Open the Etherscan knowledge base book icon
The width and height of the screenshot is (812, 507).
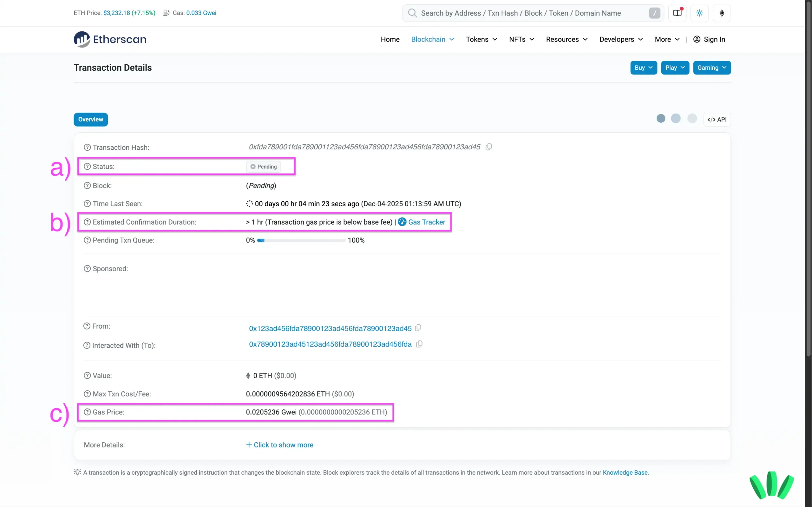(677, 13)
